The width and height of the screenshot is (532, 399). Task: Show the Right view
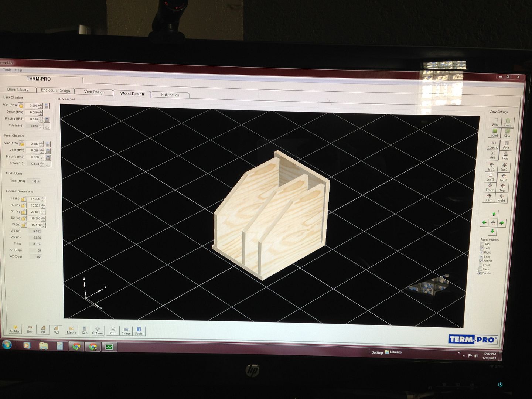[x=501, y=198]
